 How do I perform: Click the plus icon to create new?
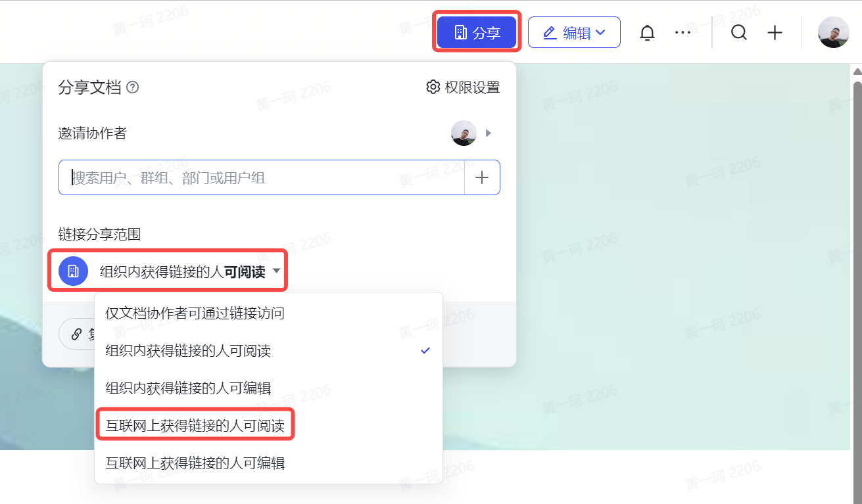point(775,32)
